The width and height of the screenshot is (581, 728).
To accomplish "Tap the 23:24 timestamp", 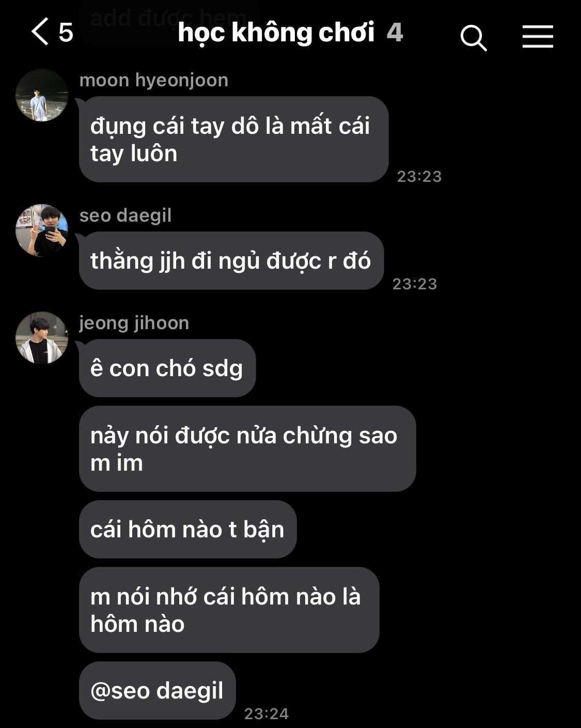I will (x=266, y=714).
